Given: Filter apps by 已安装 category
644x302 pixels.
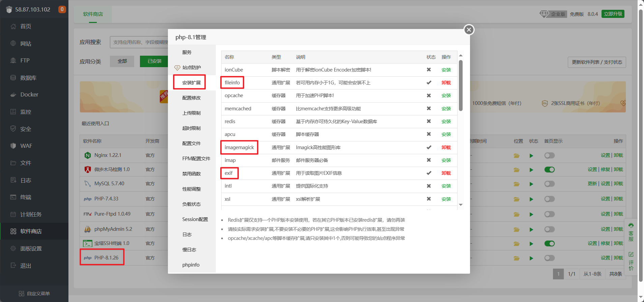Looking at the screenshot, I should pos(154,61).
